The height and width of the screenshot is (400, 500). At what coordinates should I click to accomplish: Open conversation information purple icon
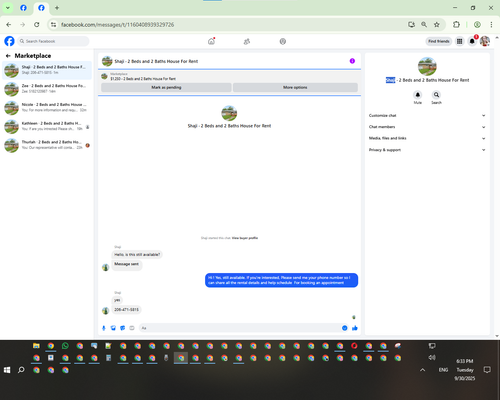(352, 61)
